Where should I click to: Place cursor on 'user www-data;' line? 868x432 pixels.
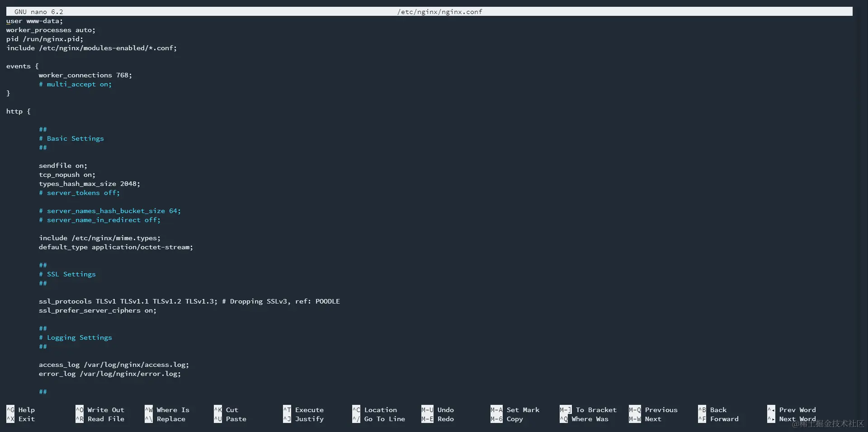(35, 21)
